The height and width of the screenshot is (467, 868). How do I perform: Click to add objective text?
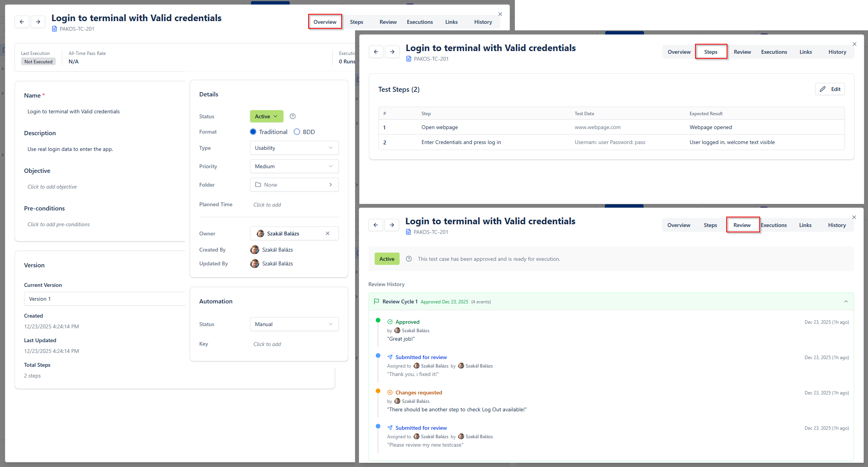point(52,187)
